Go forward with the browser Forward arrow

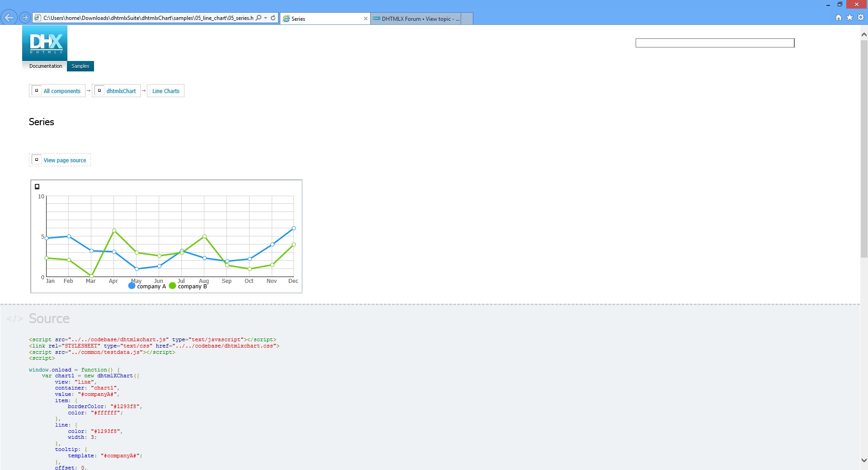25,18
